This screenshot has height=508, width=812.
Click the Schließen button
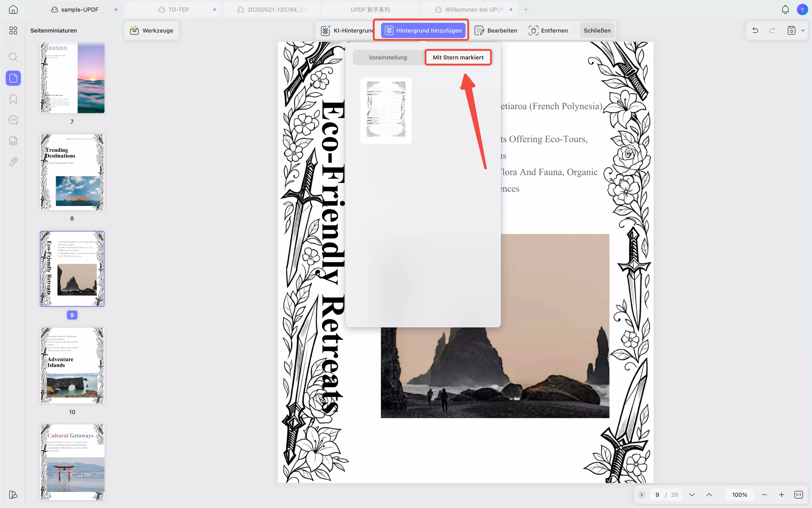click(597, 30)
